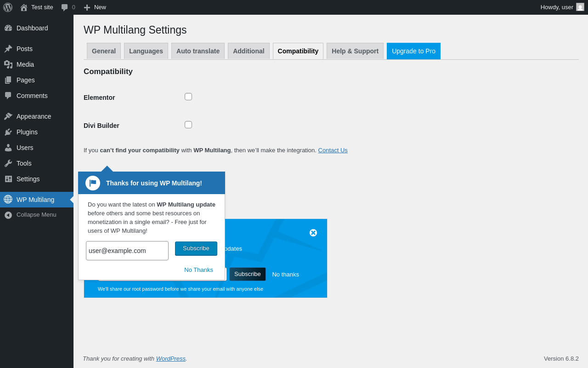Open comments bubble icon in admin bar
The width and height of the screenshot is (588, 368).
(65, 7)
